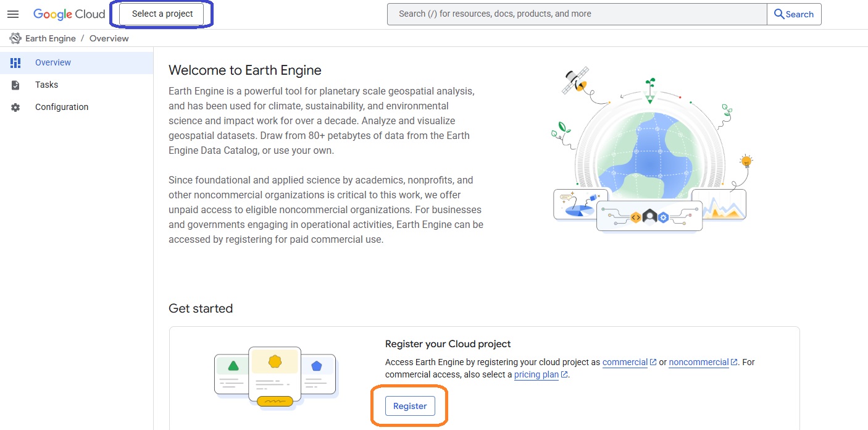
Task: Click the external-link icon after commercial
Action: pos(653,363)
